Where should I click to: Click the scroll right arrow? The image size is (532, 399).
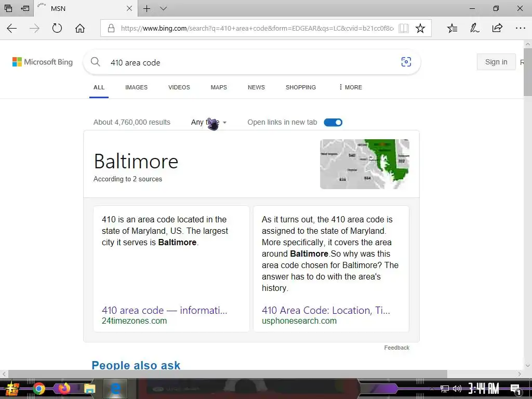tap(520, 374)
